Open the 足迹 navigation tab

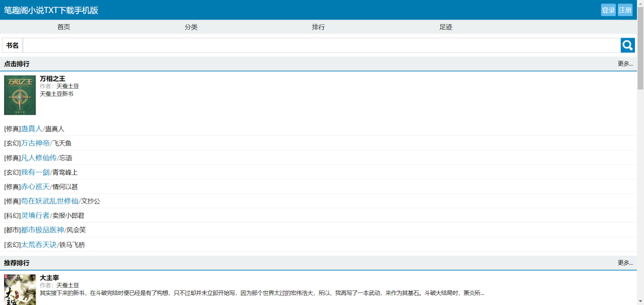coord(446,27)
